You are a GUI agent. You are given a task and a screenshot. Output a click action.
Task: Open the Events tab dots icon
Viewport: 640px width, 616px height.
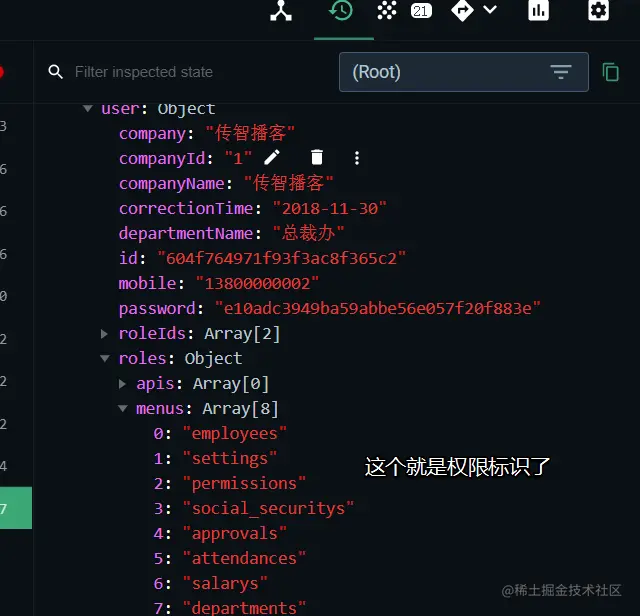(x=387, y=10)
